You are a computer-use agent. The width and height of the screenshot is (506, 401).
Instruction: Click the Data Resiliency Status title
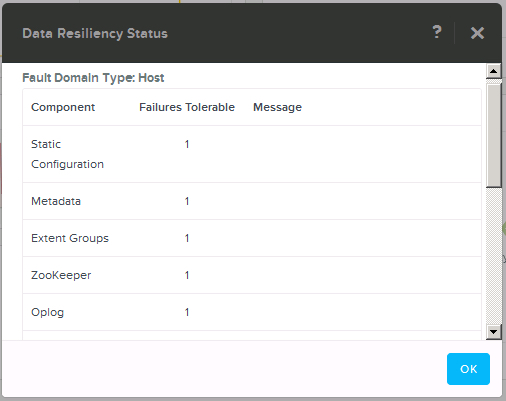95,34
